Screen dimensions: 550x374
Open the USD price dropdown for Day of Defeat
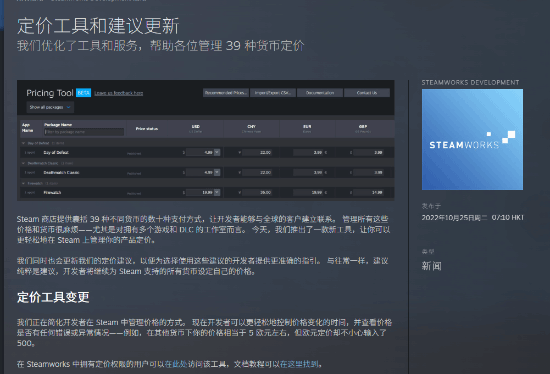(217, 152)
